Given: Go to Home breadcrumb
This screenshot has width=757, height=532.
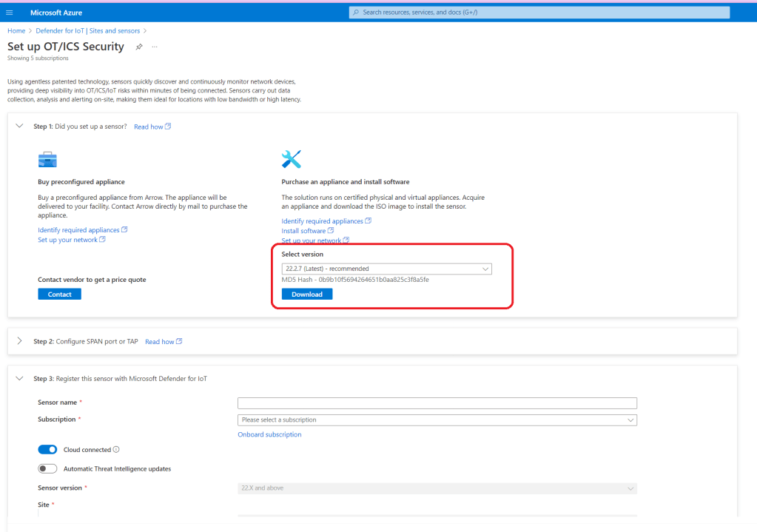Looking at the screenshot, I should pyautogui.click(x=16, y=31).
